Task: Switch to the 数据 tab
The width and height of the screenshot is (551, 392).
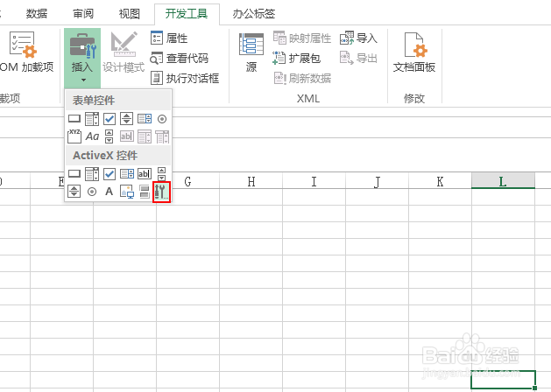Action: point(37,14)
